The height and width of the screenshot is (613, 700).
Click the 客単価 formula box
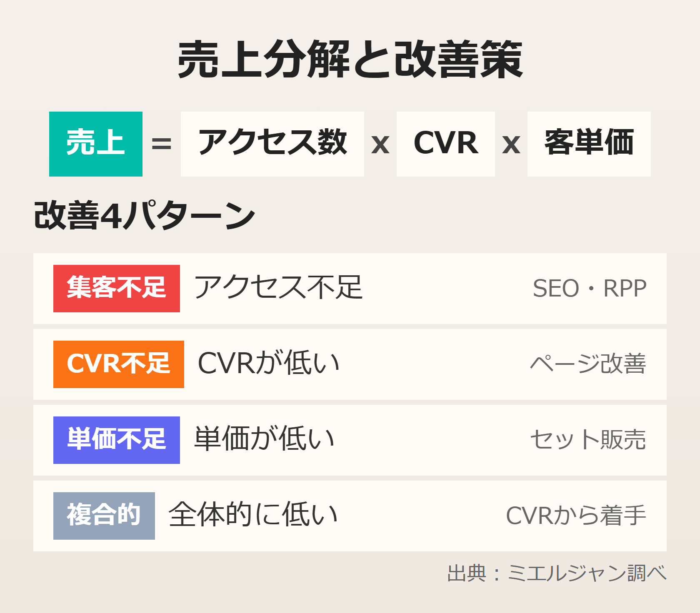click(589, 144)
